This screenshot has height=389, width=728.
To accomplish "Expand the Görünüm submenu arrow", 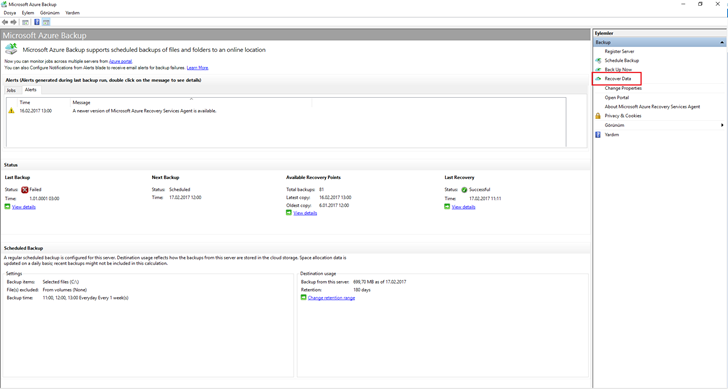I will pos(722,125).
